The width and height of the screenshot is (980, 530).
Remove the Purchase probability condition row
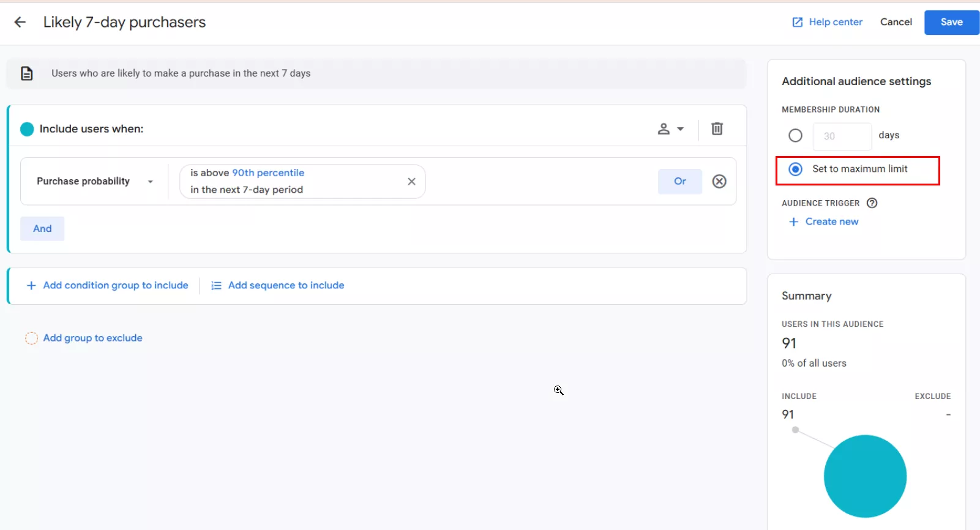719,181
